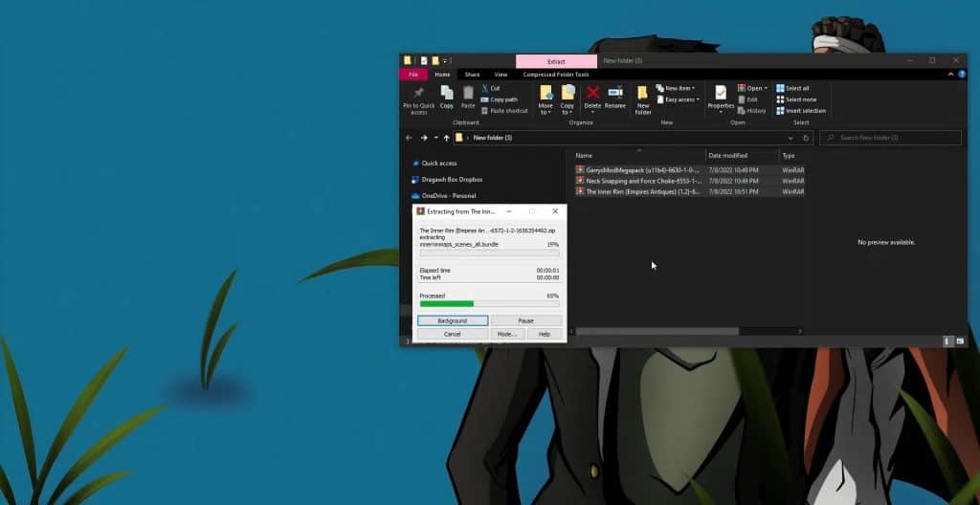Switch to the Share tab
Viewport: 980px width, 505px height.
click(473, 75)
